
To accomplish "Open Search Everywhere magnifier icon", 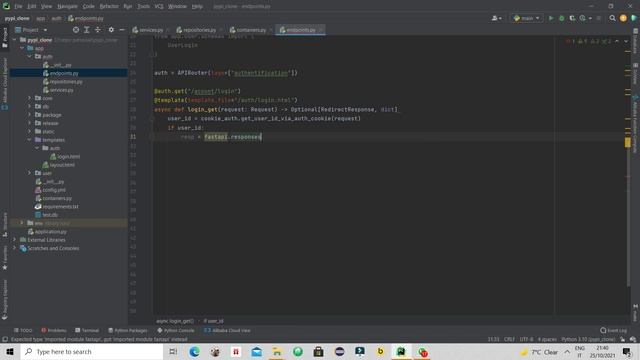I will [x=612, y=18].
